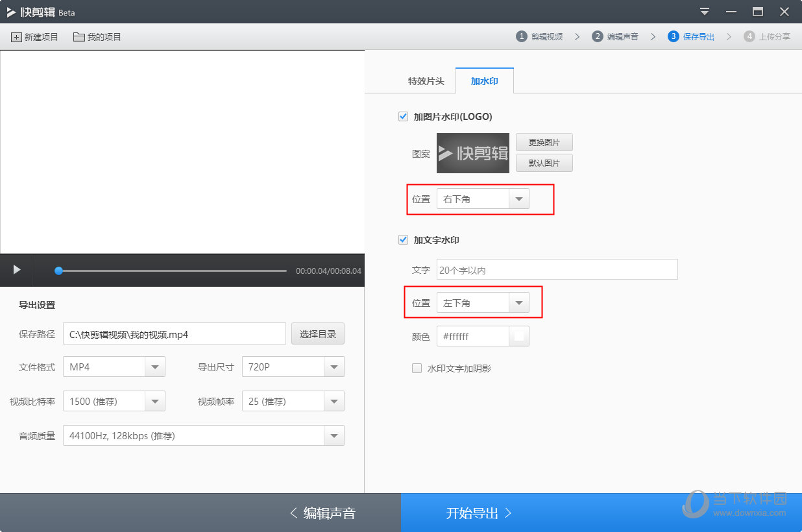Click the 开始导出 start export button
This screenshot has width=802, height=532.
point(479,513)
